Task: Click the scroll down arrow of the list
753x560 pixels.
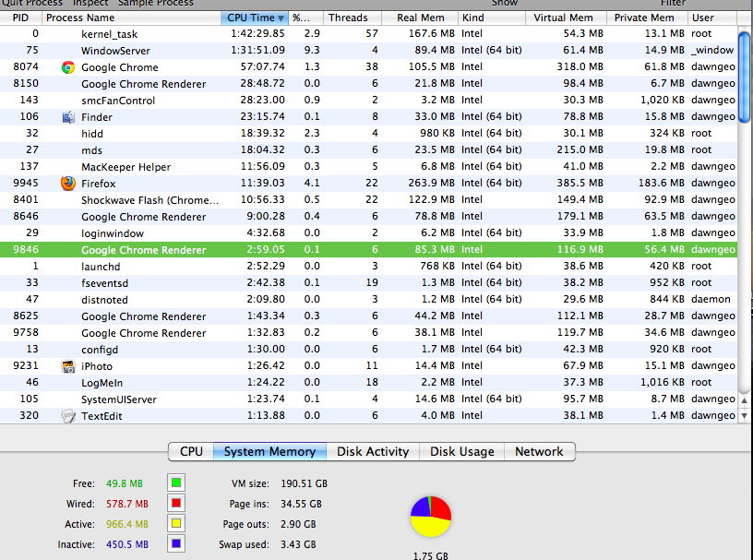Action: click(x=745, y=416)
